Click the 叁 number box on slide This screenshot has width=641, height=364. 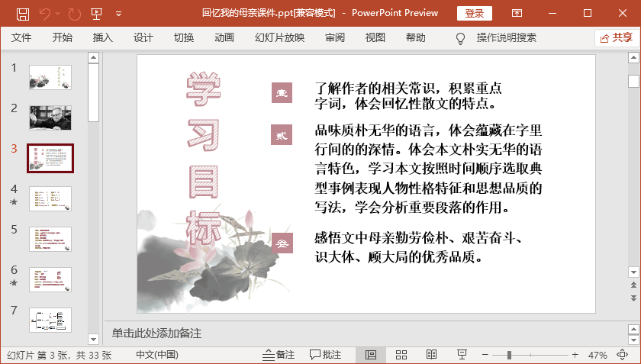pos(282,243)
